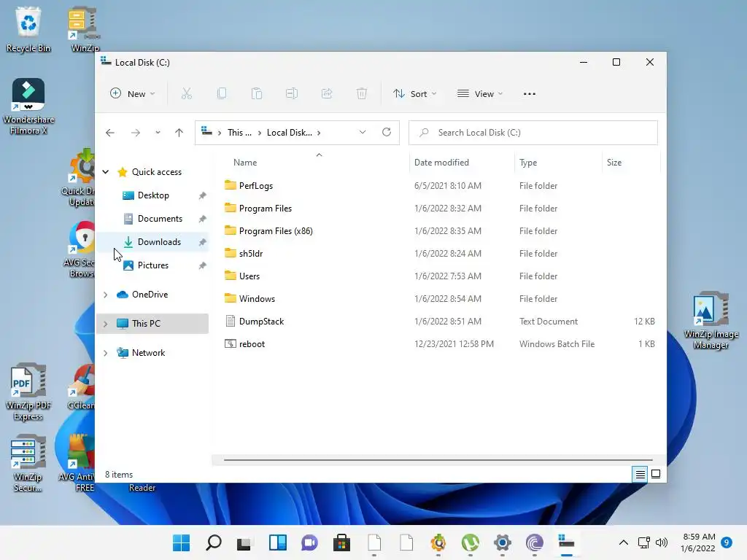Open Settings gear on taskbar
This screenshot has width=747, height=560.
(502, 542)
